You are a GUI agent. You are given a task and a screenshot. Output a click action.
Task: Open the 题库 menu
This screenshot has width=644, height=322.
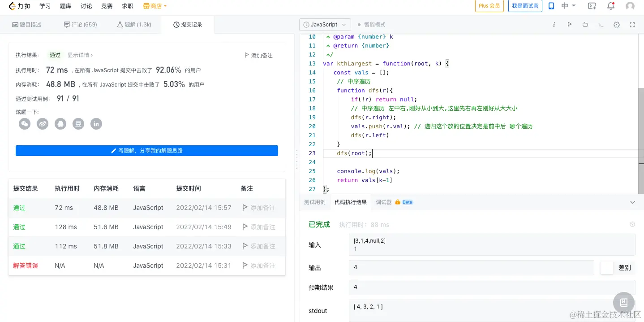66,6
